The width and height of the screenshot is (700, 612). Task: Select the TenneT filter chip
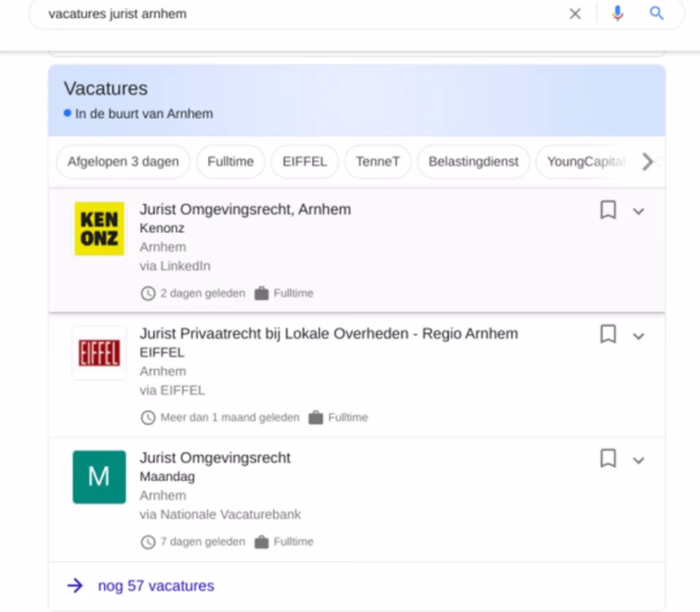click(377, 162)
